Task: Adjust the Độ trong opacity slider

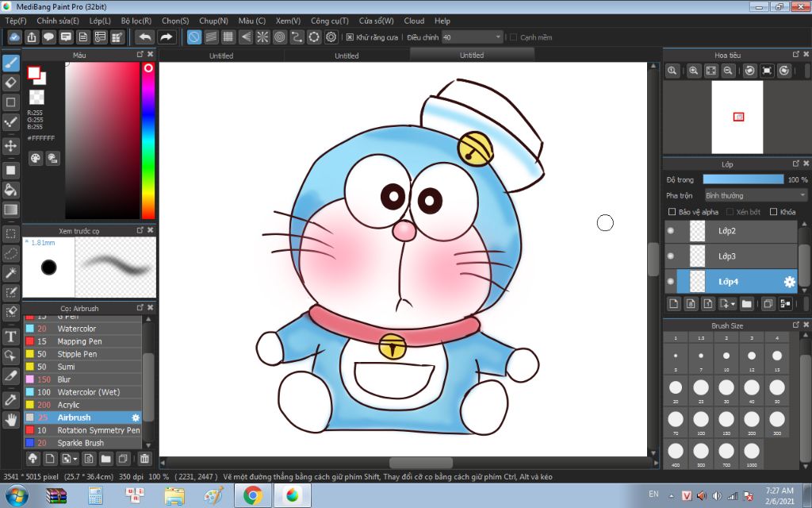Action: (743, 179)
